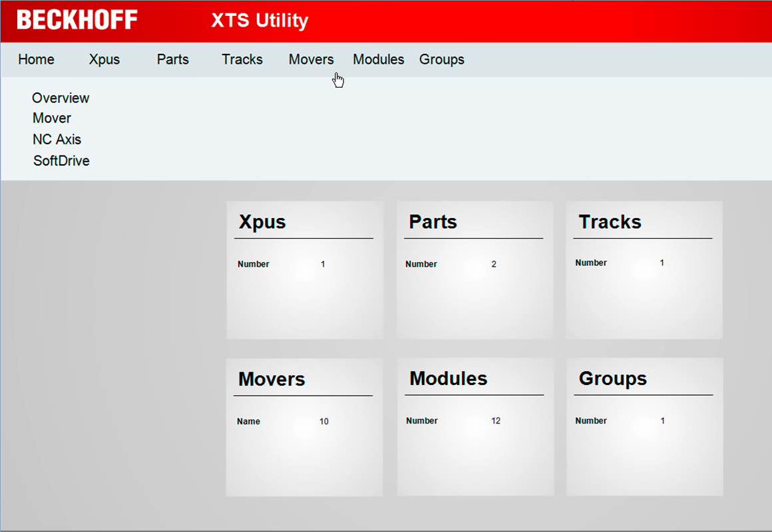Image resolution: width=772 pixels, height=532 pixels.
Task: Open the NC Axis page
Action: click(57, 139)
